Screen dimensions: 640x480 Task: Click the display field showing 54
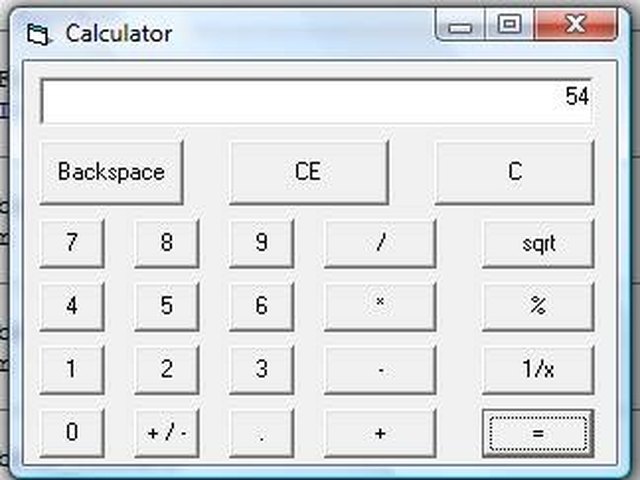(316, 101)
